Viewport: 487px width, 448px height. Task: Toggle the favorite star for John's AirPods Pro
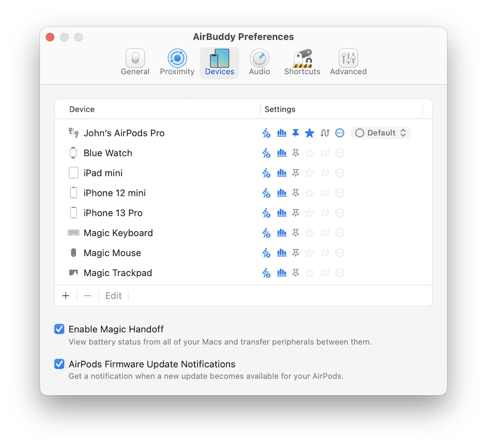pyautogui.click(x=310, y=133)
